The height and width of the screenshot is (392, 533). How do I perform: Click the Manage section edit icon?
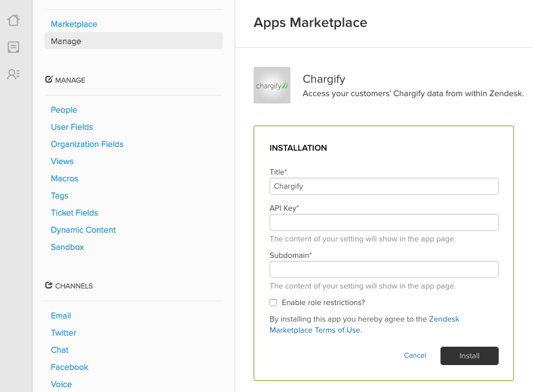pyautogui.click(x=49, y=80)
